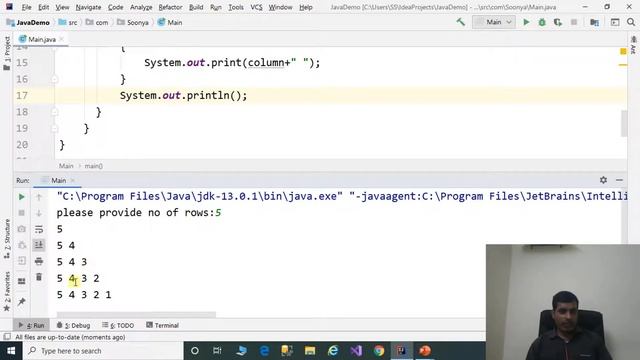Screen dimensions: 640x360
Task: Open the VCS menu
Action: pos(256,7)
